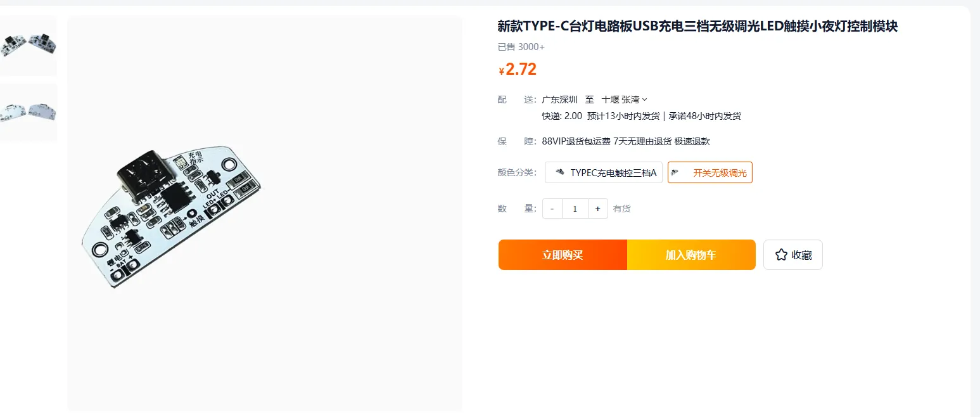The width and height of the screenshot is (980, 417).
Task: Click 加入购物车 to add to cart
Action: [x=691, y=255]
